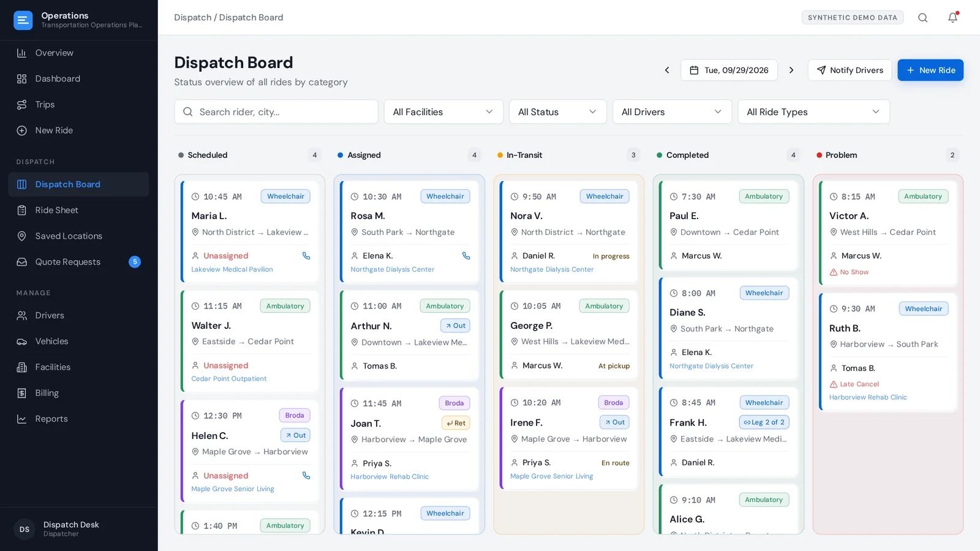Click Dispatch breadcrumb link
Image resolution: width=980 pixels, height=551 pixels.
192,18
